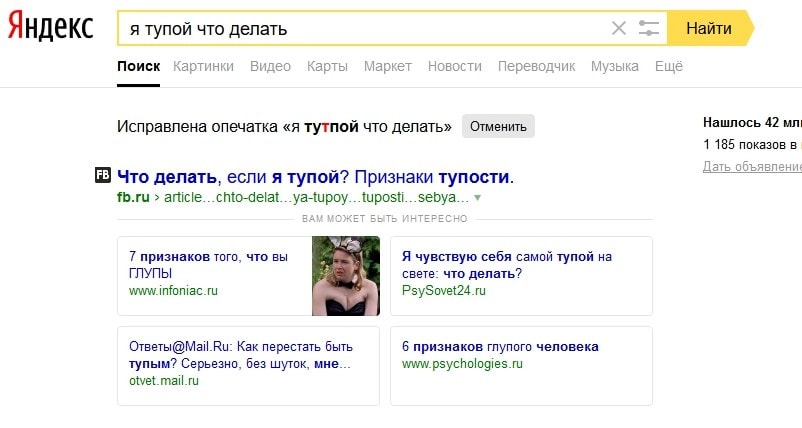
Task: Open the green fb.ru domain link
Action: pos(133,197)
